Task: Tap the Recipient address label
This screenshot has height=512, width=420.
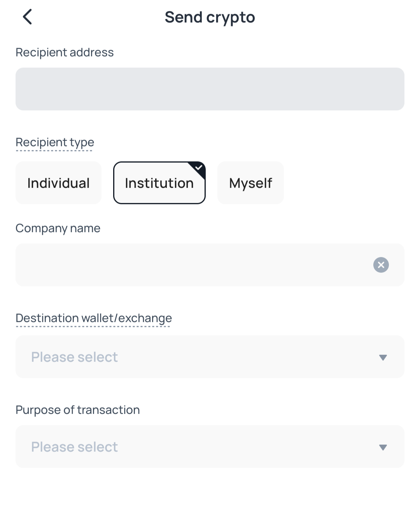Action: pos(65,52)
